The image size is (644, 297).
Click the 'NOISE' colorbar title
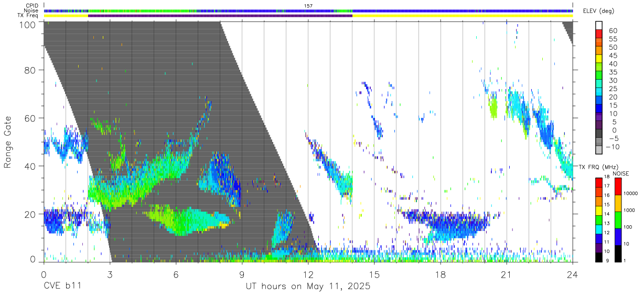[620, 173]
